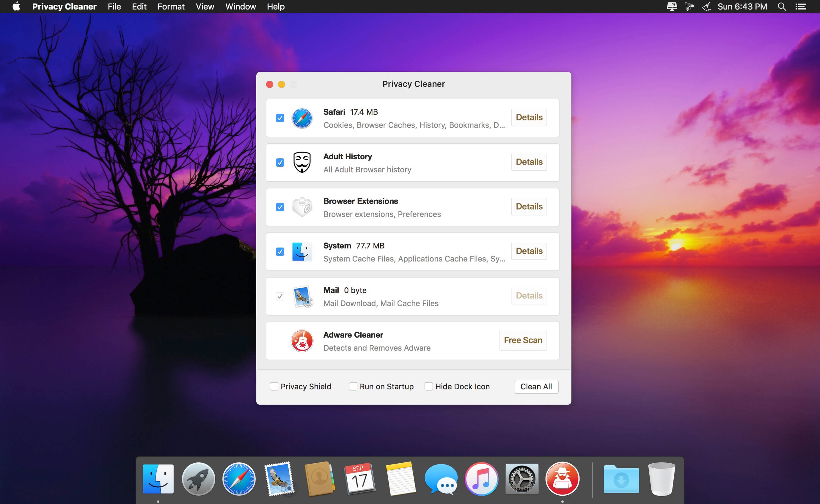The height and width of the screenshot is (504, 820).
Task: Enable the Privacy Shield checkbox
Action: tap(274, 386)
